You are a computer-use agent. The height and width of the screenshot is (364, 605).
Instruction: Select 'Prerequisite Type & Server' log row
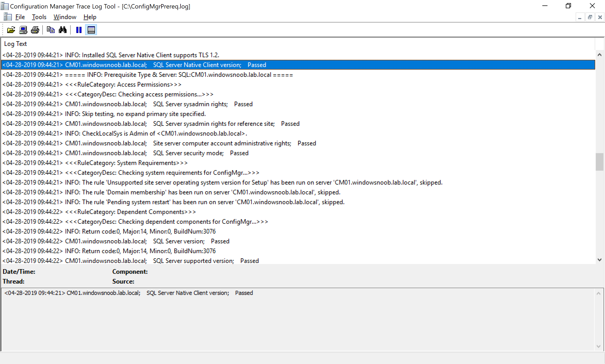pyautogui.click(x=298, y=75)
